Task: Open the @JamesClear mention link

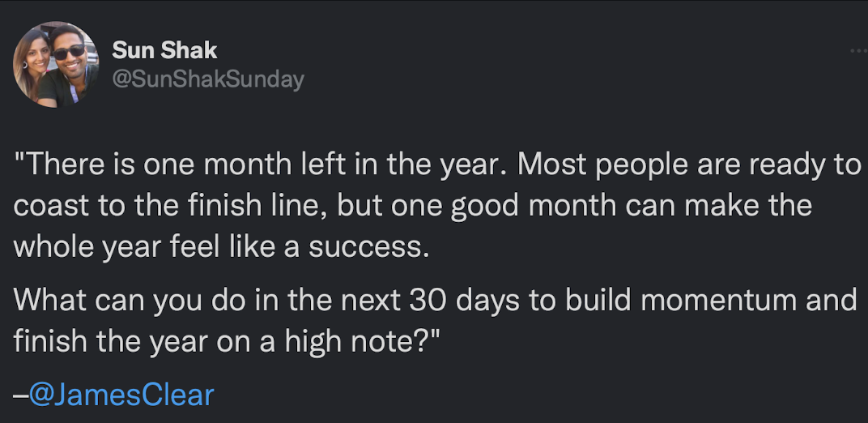Action: 121,395
